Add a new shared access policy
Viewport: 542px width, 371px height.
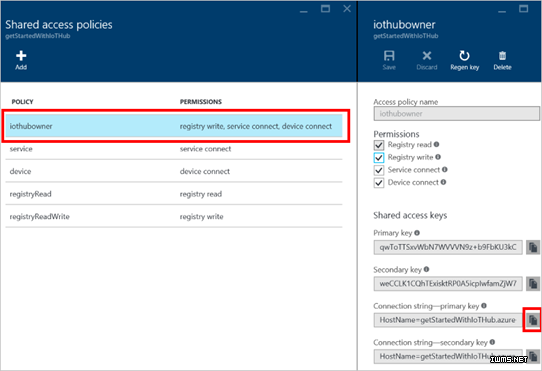click(x=21, y=60)
